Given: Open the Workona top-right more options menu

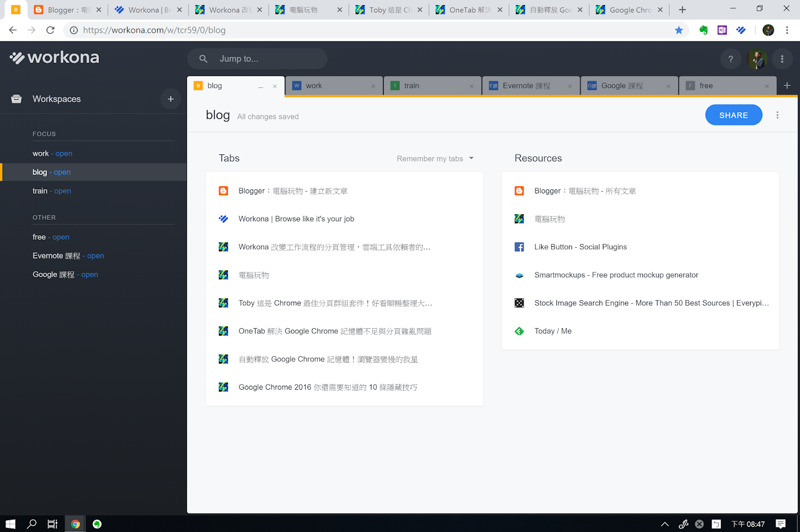Looking at the screenshot, I should (782, 59).
